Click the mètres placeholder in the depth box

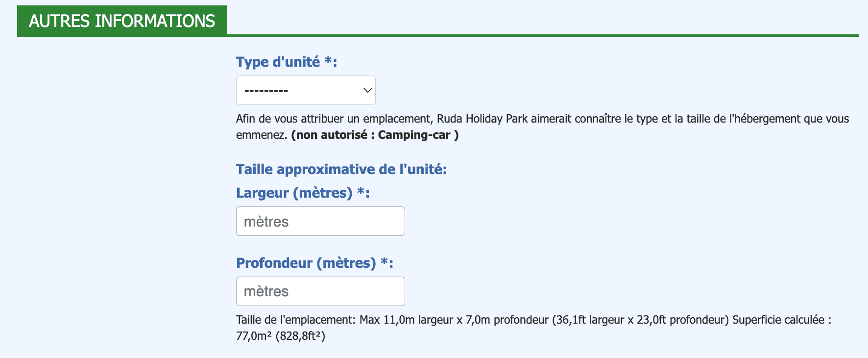click(266, 291)
